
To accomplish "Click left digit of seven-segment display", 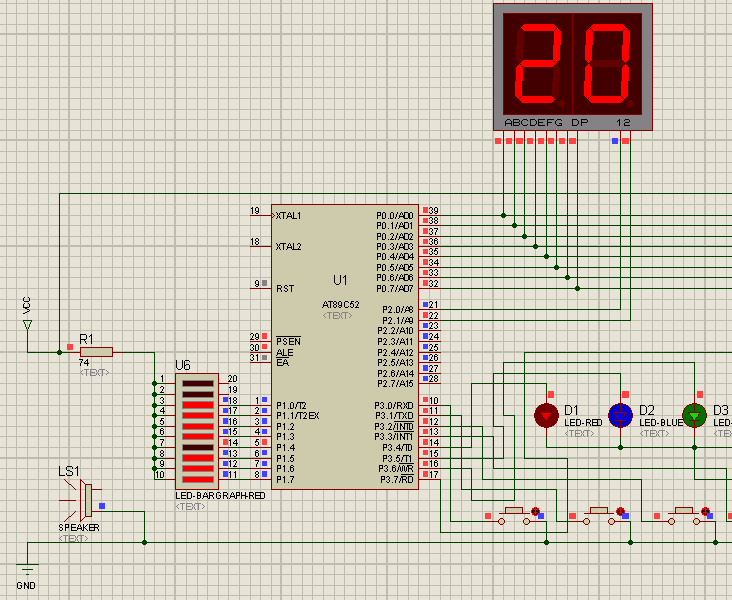I will (x=538, y=64).
